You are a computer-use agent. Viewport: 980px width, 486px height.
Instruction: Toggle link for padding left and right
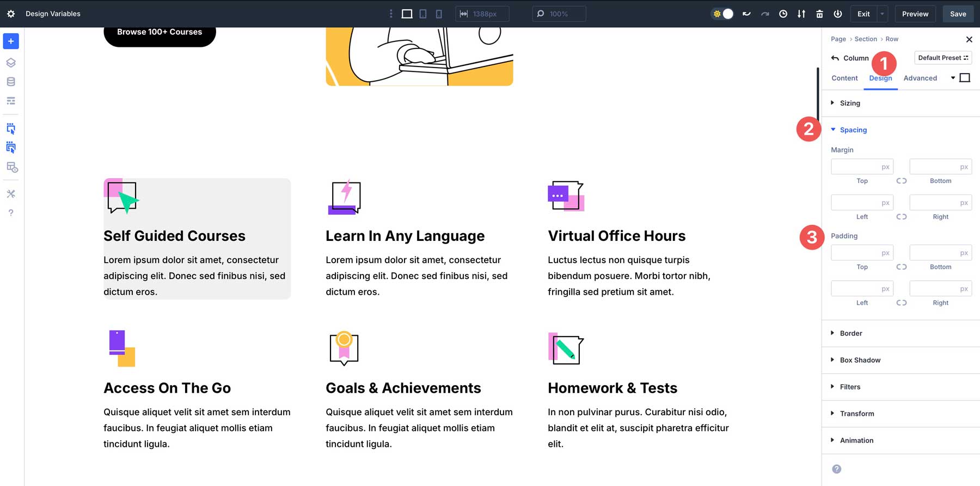pyautogui.click(x=902, y=303)
